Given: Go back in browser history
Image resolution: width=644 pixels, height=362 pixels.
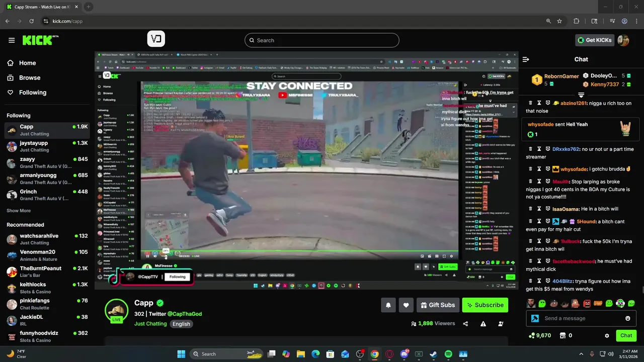Looking at the screenshot, I should coord(8,21).
